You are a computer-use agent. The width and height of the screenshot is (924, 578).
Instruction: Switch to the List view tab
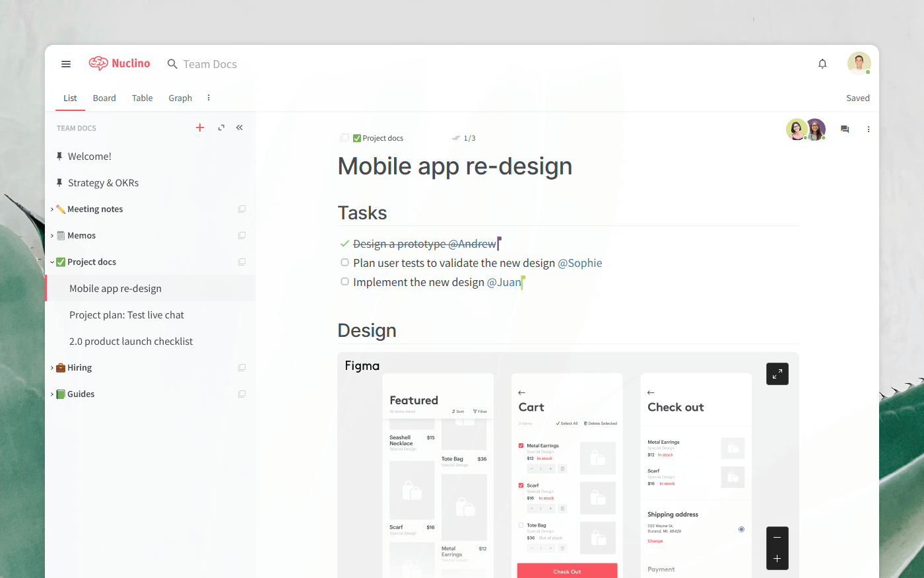point(70,98)
